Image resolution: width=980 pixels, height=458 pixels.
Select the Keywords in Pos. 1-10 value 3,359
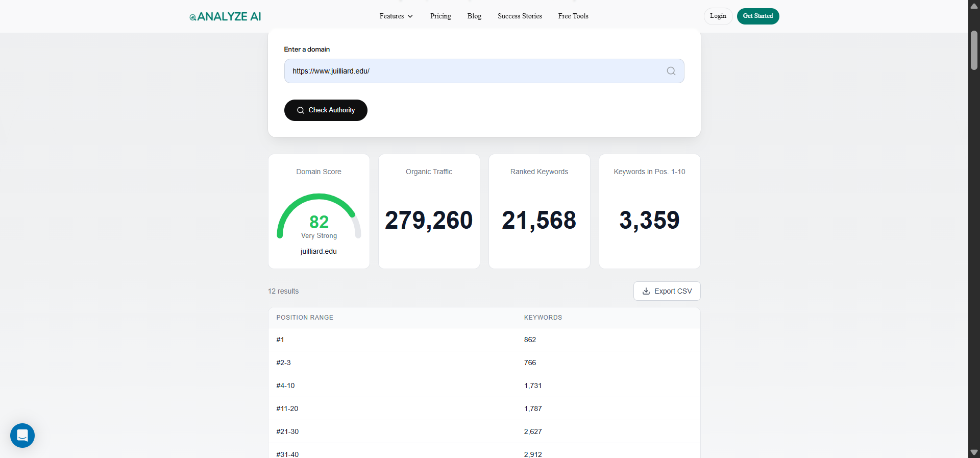(x=649, y=220)
